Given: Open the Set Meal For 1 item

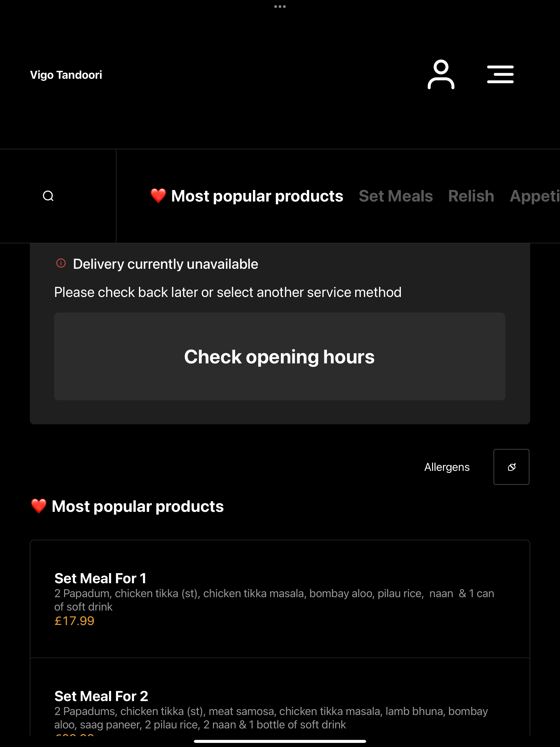Looking at the screenshot, I should pos(280,599).
